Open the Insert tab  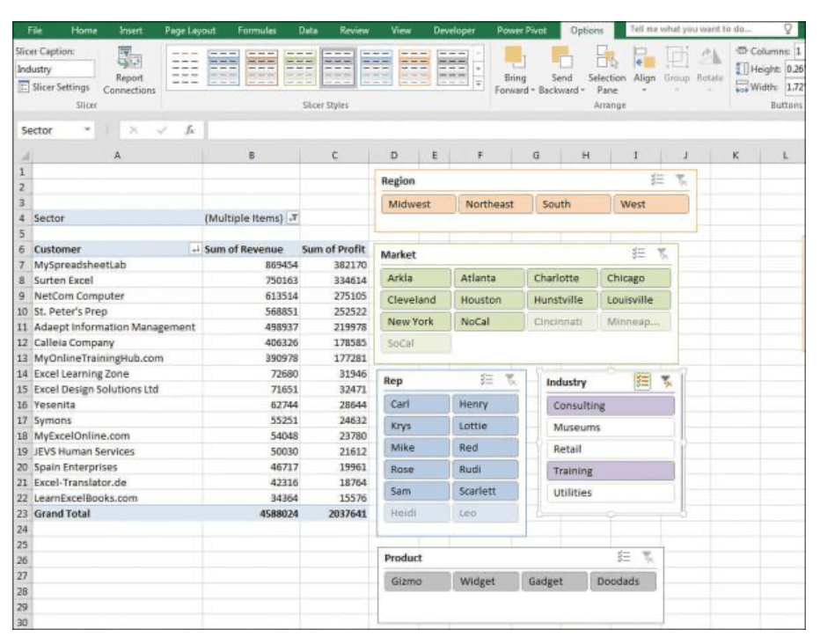click(130, 30)
